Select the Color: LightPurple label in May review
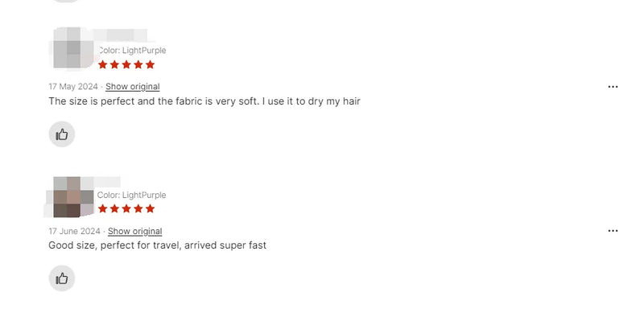This screenshot has height=317, width=644. [x=132, y=51]
